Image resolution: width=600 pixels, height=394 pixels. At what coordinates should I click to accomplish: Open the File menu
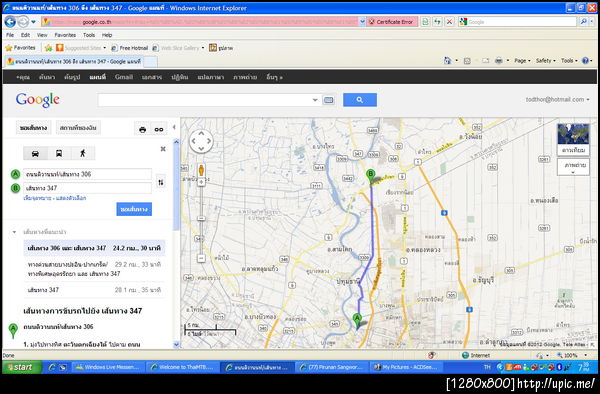10,35
